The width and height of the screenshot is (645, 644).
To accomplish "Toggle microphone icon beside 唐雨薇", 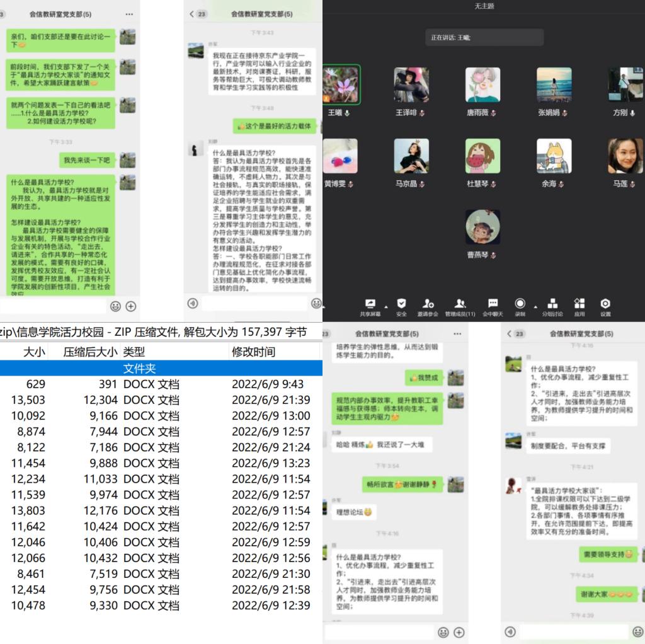I will coord(494,113).
